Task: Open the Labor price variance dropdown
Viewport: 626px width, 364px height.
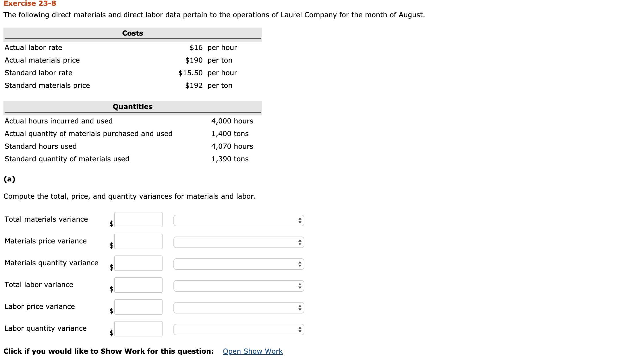Action: point(239,308)
